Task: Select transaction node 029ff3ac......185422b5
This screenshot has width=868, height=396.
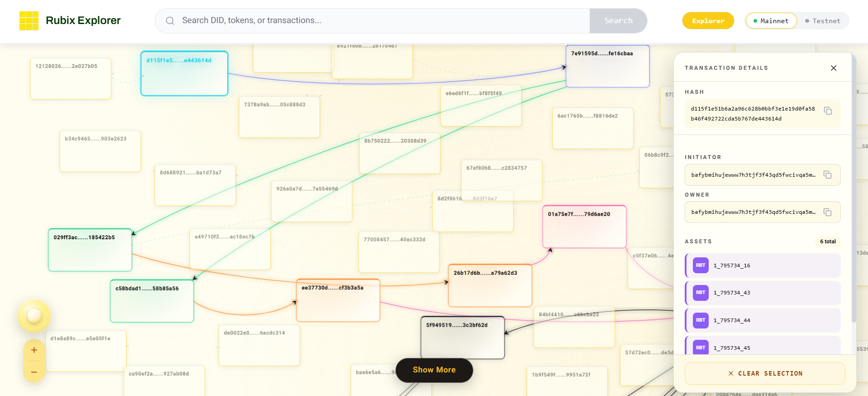Action: 90,250
